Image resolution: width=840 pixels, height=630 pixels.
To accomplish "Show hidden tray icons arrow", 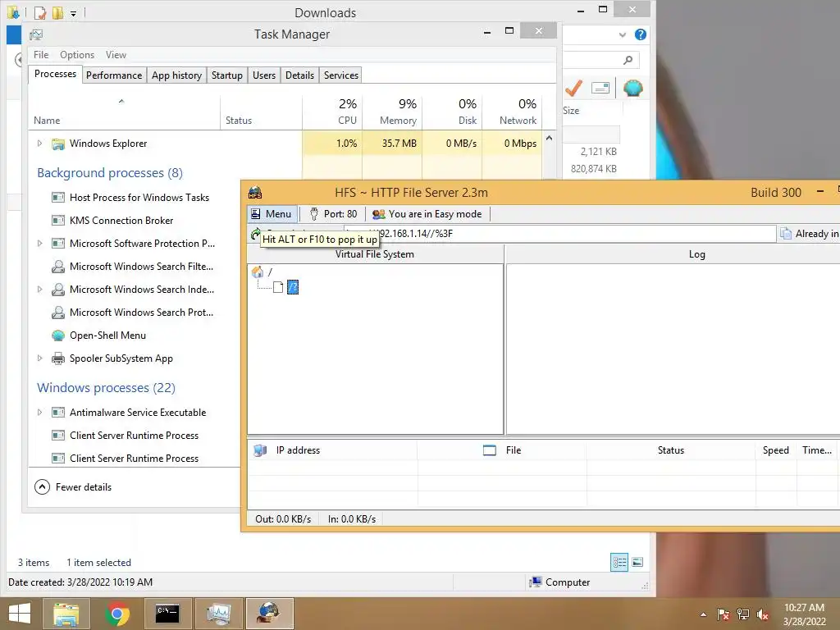I will (703, 614).
